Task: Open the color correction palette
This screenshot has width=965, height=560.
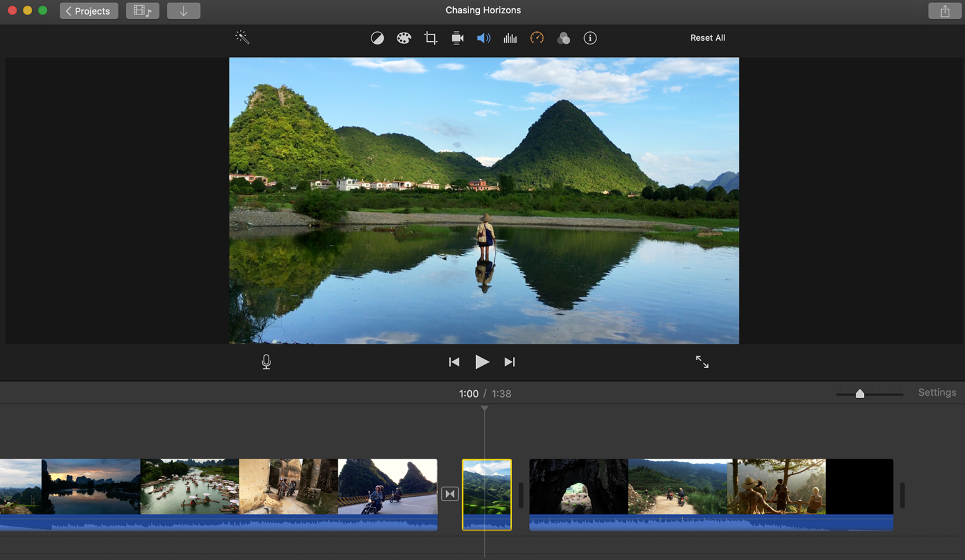Action: [x=403, y=38]
